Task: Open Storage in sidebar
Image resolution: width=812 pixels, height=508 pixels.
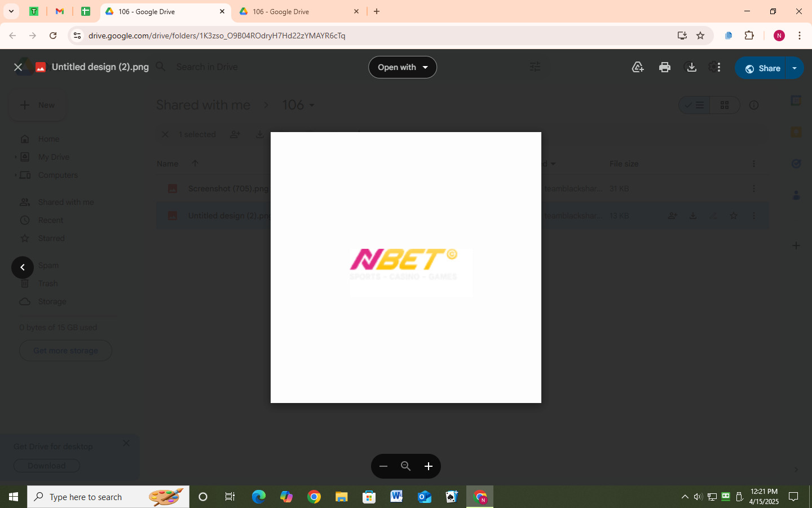Action: (52, 301)
